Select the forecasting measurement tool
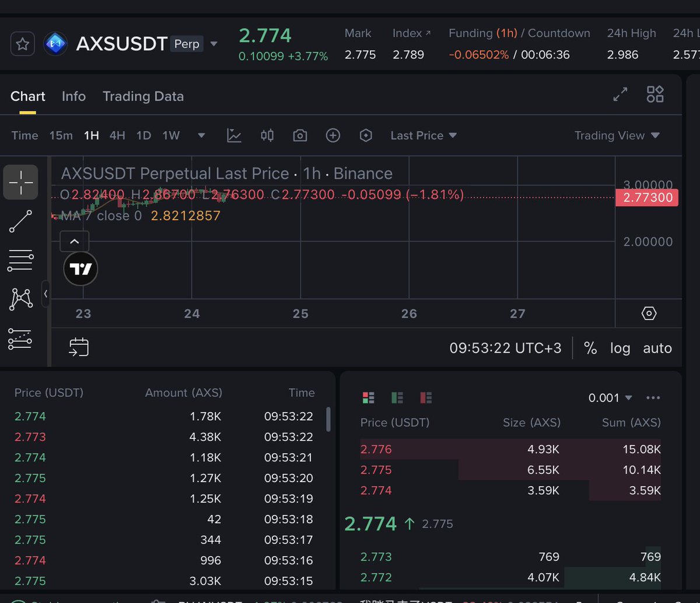 (x=20, y=339)
